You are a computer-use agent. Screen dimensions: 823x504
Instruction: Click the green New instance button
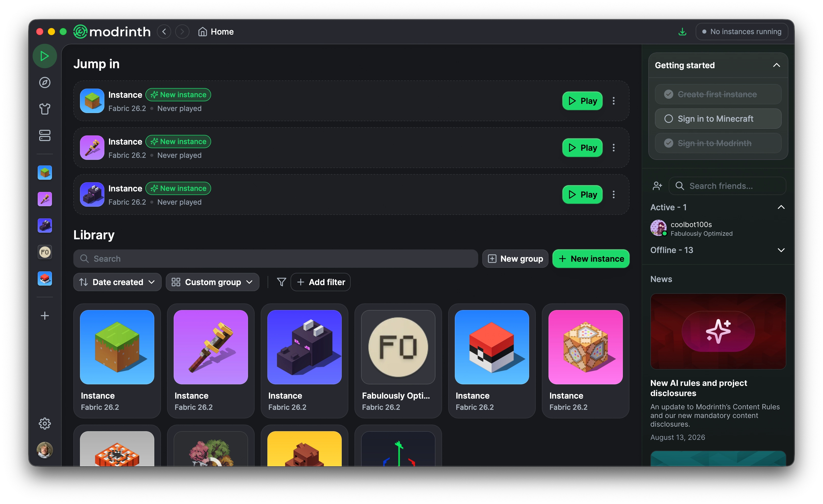tap(591, 259)
